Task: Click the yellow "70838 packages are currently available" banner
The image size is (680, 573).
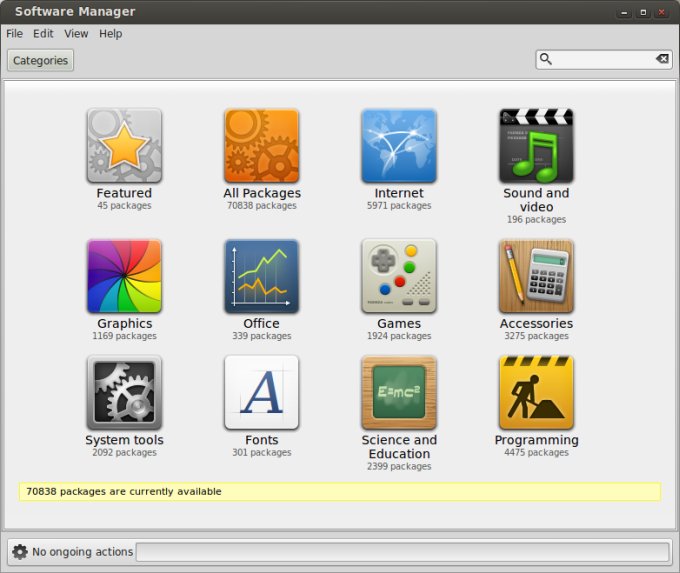Action: (x=340, y=492)
